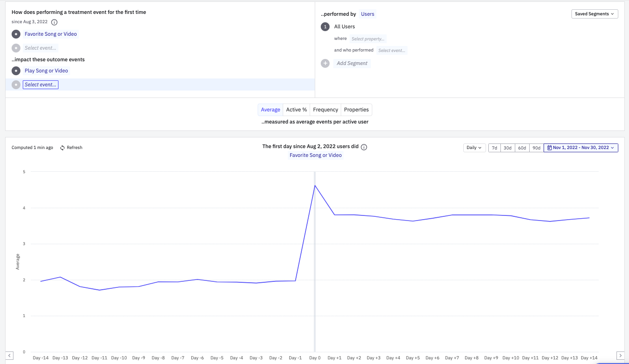Open the highlighted outcome 'Select event...' field

pyautogui.click(x=41, y=84)
